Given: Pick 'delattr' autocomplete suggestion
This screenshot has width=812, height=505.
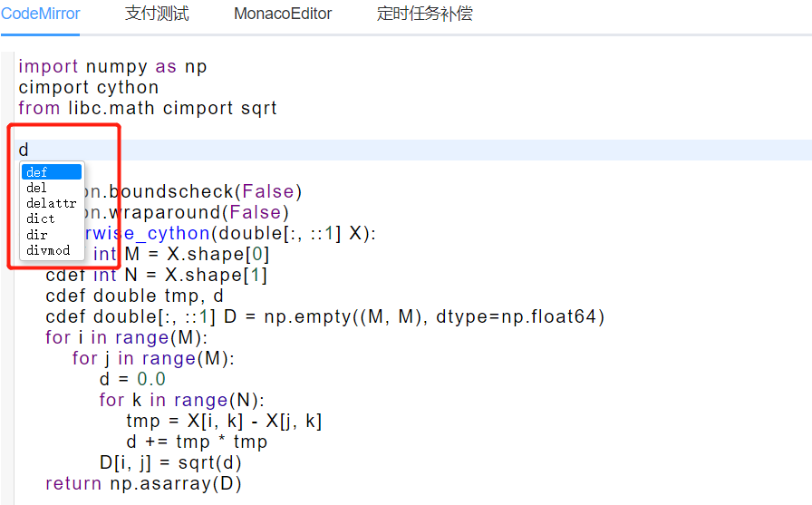Looking at the screenshot, I should point(52,203).
